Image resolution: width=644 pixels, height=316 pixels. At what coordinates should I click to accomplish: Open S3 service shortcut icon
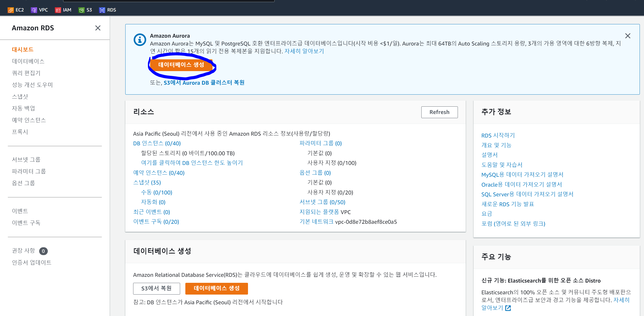tap(81, 10)
